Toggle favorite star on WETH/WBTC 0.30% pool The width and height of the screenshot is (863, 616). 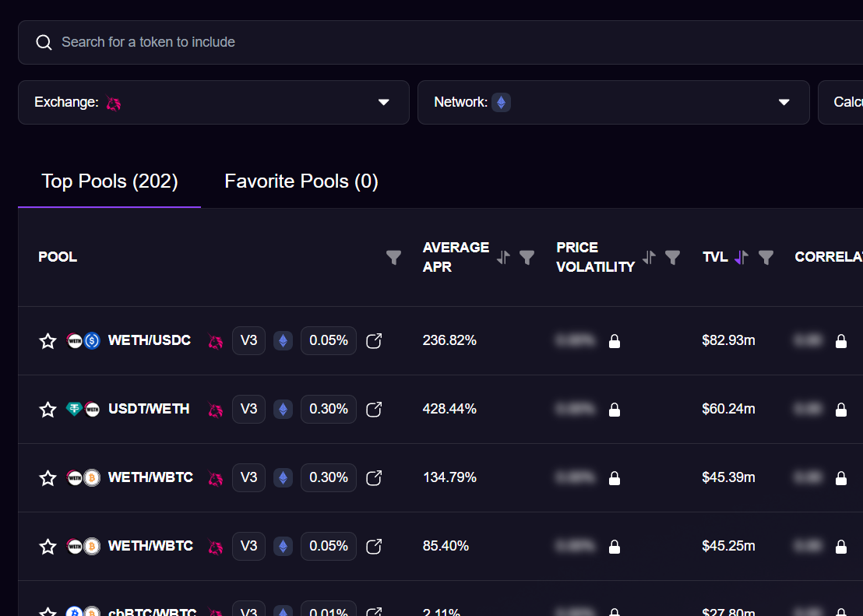[48, 478]
